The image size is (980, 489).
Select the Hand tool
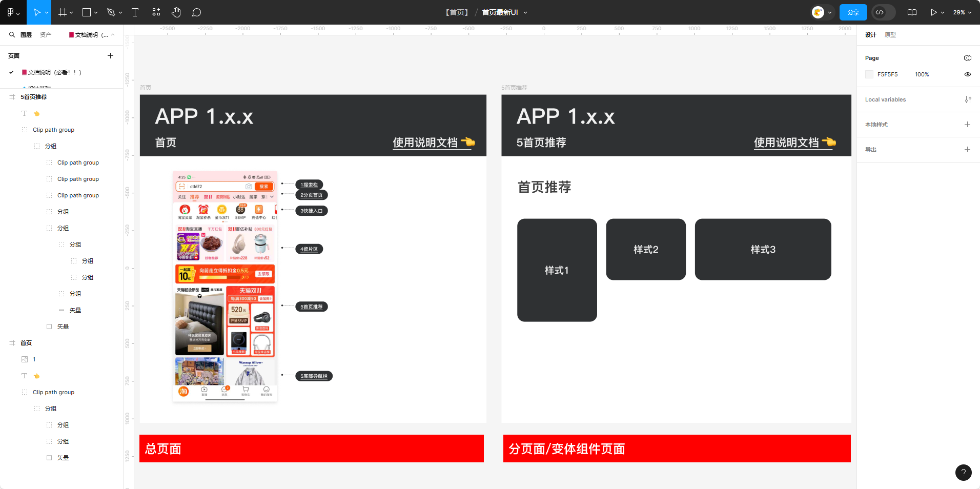pos(176,12)
